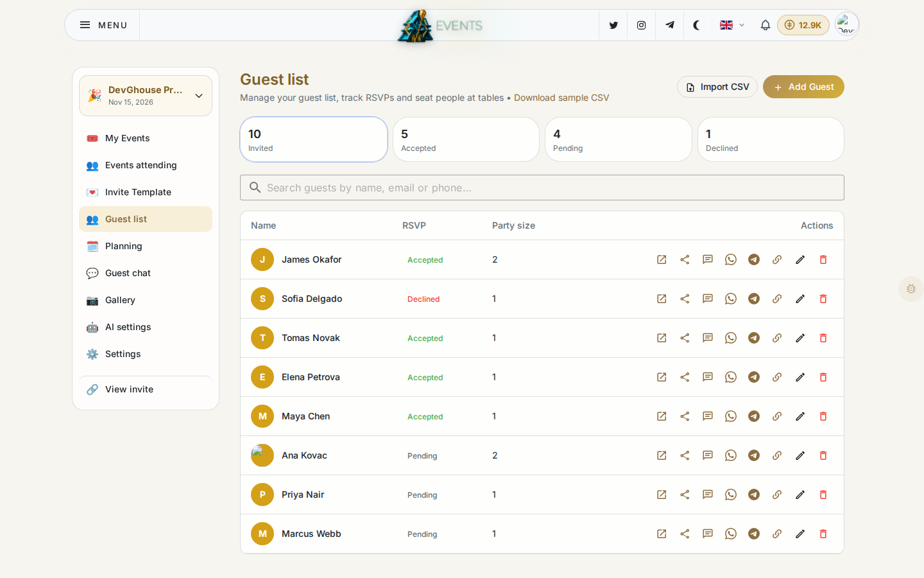
Task: Open Events attending page
Action: pyautogui.click(x=146, y=165)
